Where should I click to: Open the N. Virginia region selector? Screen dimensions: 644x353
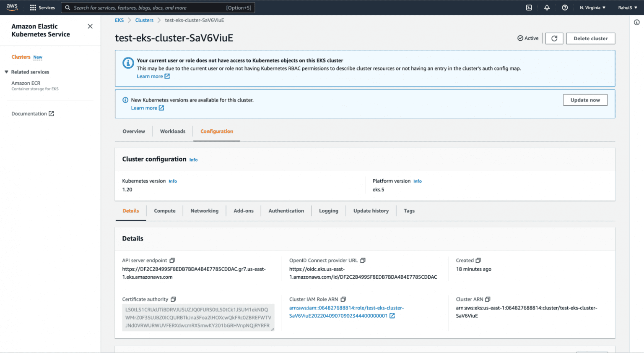pyautogui.click(x=592, y=8)
